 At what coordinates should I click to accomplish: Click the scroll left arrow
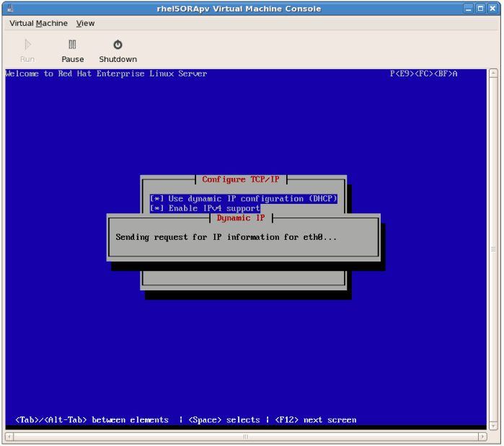9,437
